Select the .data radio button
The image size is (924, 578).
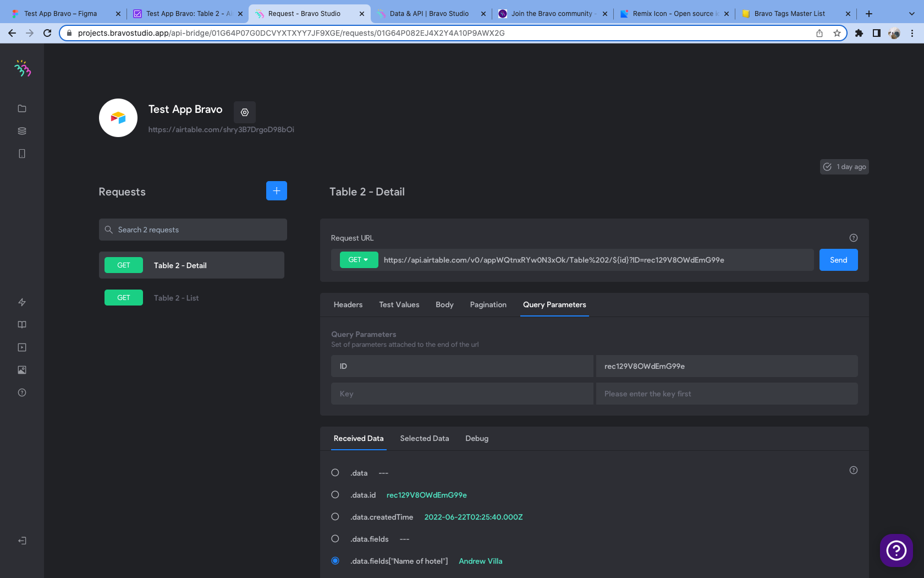coord(335,473)
